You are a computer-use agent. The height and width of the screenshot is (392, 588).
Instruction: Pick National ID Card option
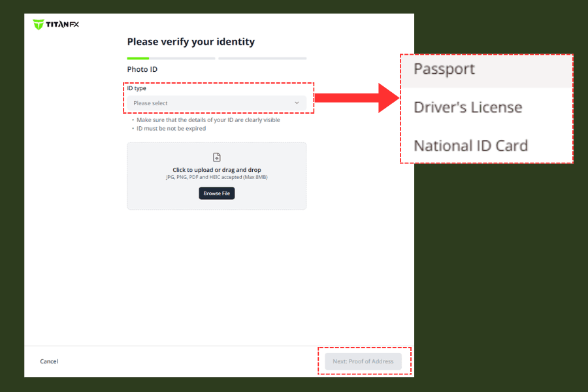[470, 145]
